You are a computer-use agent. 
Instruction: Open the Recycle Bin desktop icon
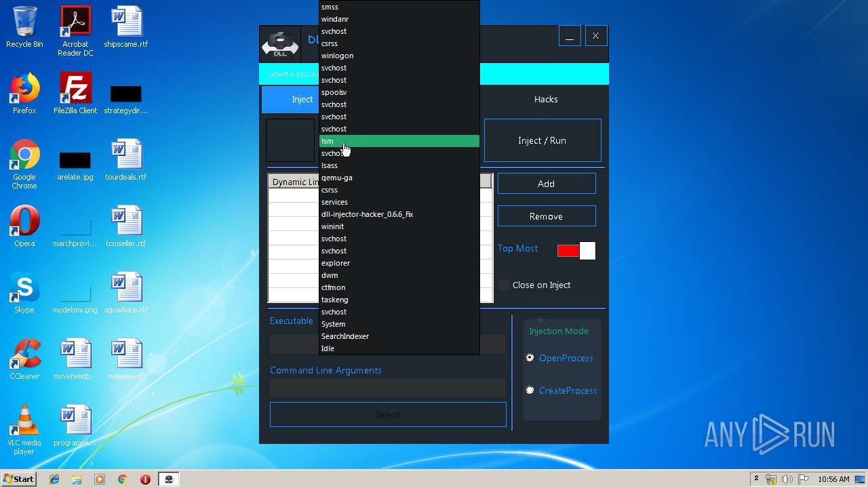pos(24,27)
